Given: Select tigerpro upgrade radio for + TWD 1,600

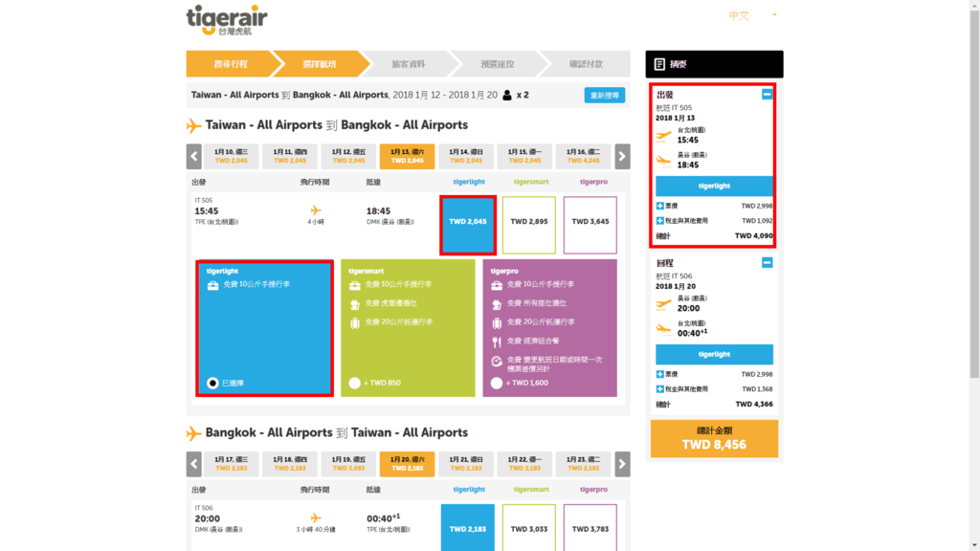Looking at the screenshot, I should tap(497, 383).
